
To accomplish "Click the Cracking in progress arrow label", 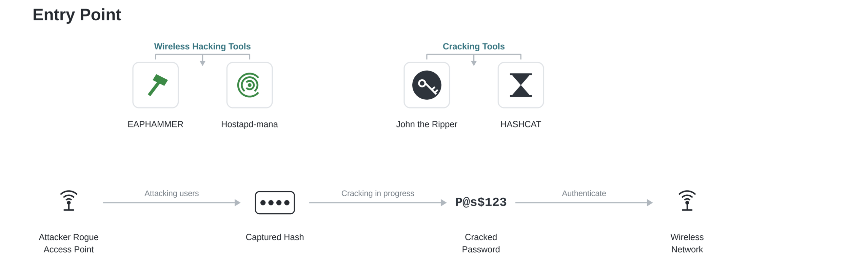I will (x=378, y=193).
